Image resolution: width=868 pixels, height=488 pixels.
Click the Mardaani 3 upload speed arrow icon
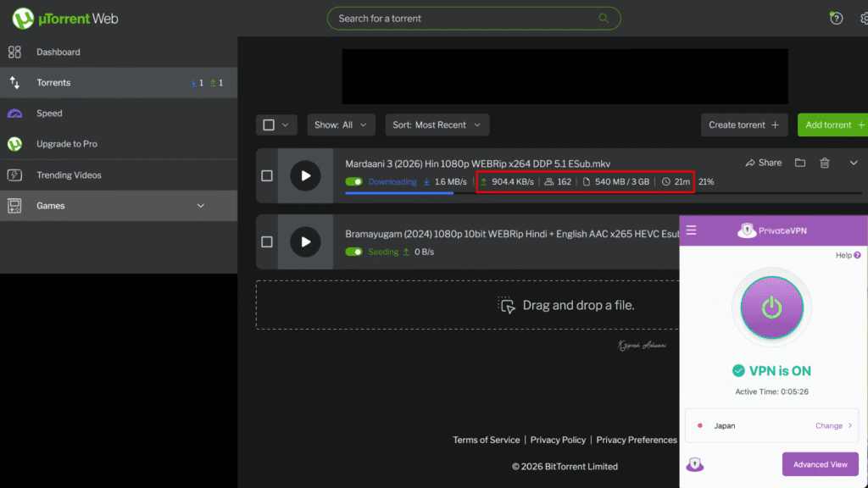coord(483,181)
